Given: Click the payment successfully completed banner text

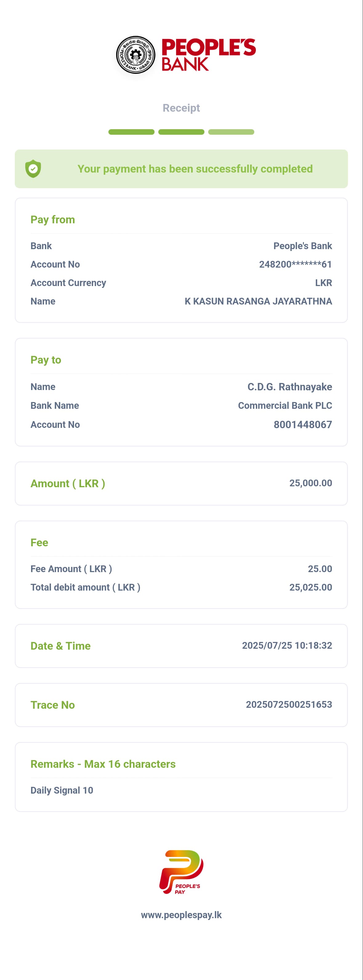Looking at the screenshot, I should click(x=195, y=169).
